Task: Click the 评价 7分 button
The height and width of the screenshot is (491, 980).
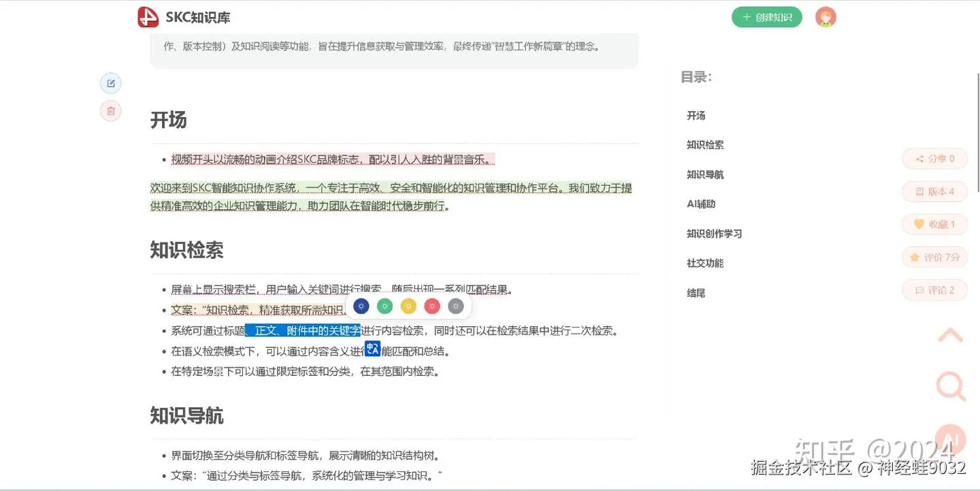Action: [x=934, y=257]
